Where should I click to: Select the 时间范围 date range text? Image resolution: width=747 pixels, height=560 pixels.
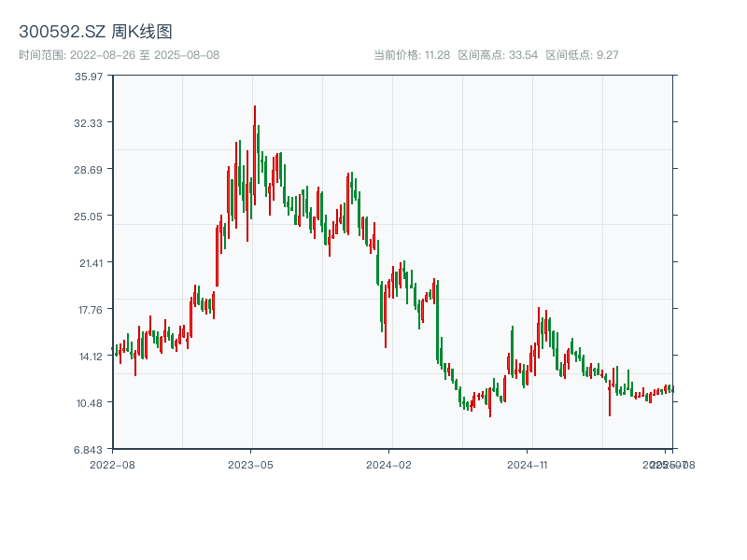(119, 55)
